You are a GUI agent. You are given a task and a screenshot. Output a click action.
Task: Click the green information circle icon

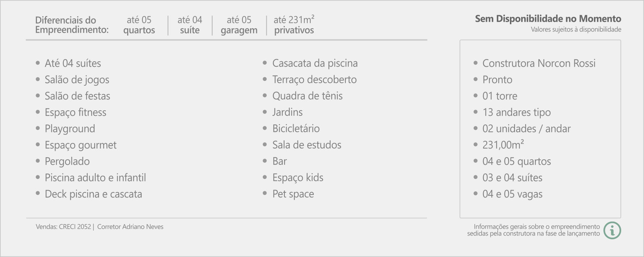(x=612, y=230)
